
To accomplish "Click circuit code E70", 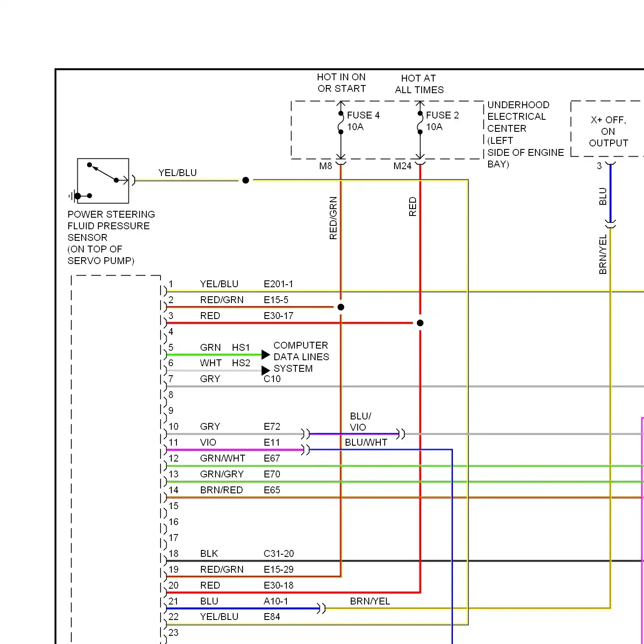I will [x=272, y=474].
